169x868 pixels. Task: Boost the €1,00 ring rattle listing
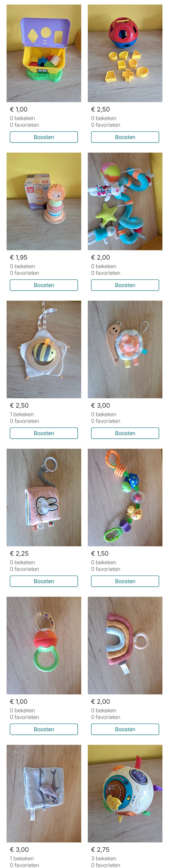pos(44,729)
